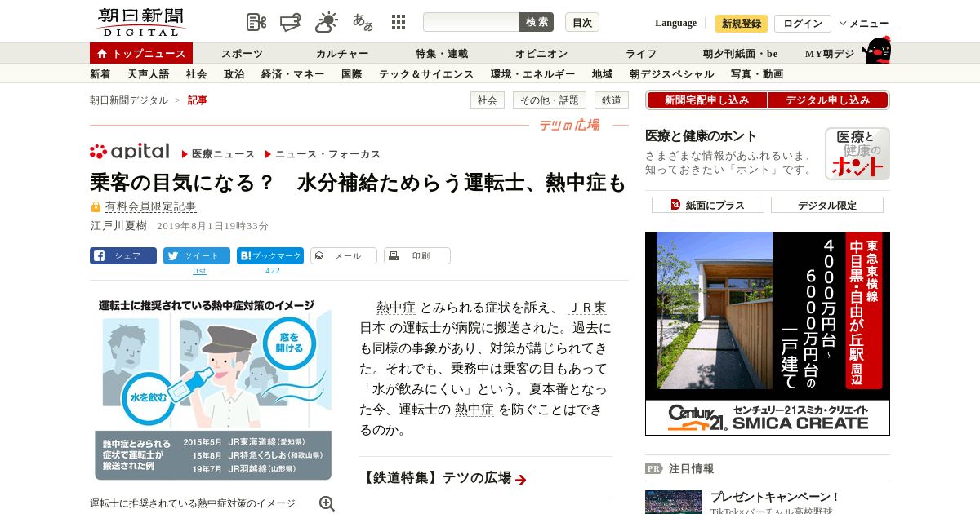Open the heatstroke illustration thumbnail
The height and width of the screenshot is (514, 980).
click(x=212, y=388)
